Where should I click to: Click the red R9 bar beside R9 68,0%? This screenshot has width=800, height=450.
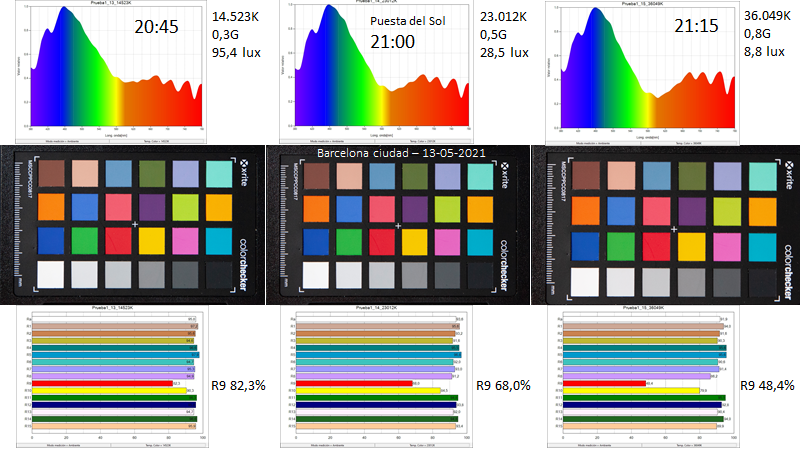coord(354,383)
